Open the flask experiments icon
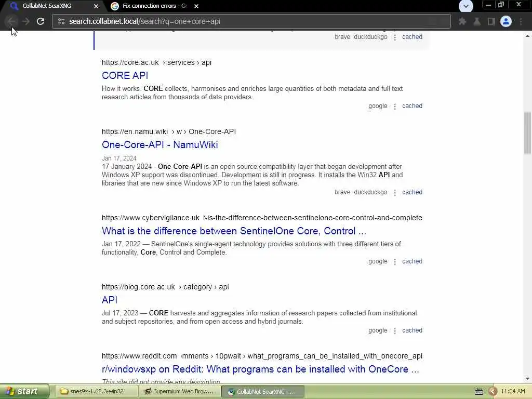The image size is (532, 399). [x=477, y=21]
